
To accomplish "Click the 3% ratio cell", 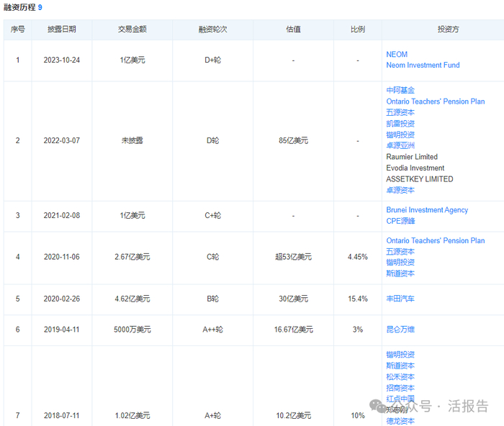I will 358,330.
